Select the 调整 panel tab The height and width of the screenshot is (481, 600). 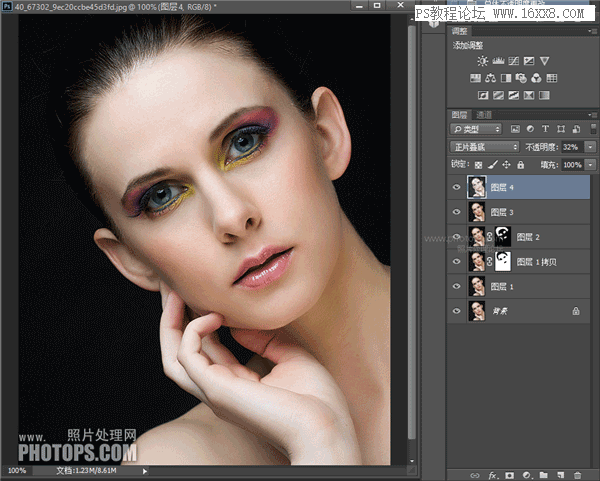click(459, 31)
